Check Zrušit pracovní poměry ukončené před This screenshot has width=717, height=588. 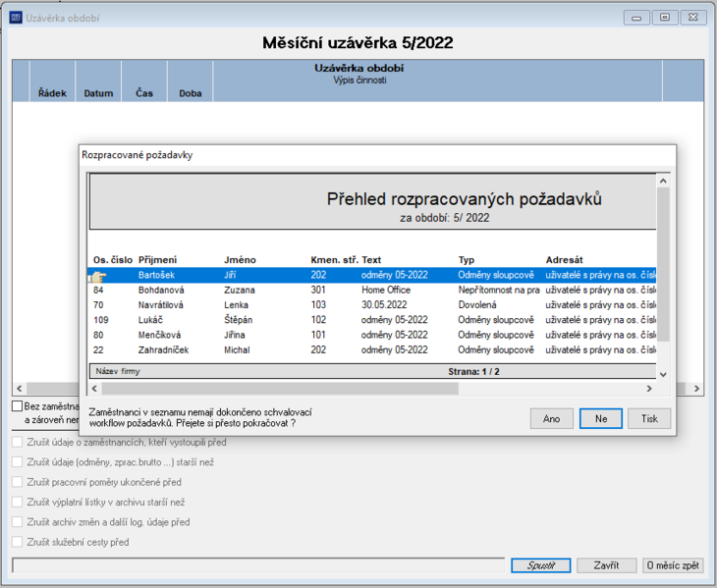pos(18,482)
